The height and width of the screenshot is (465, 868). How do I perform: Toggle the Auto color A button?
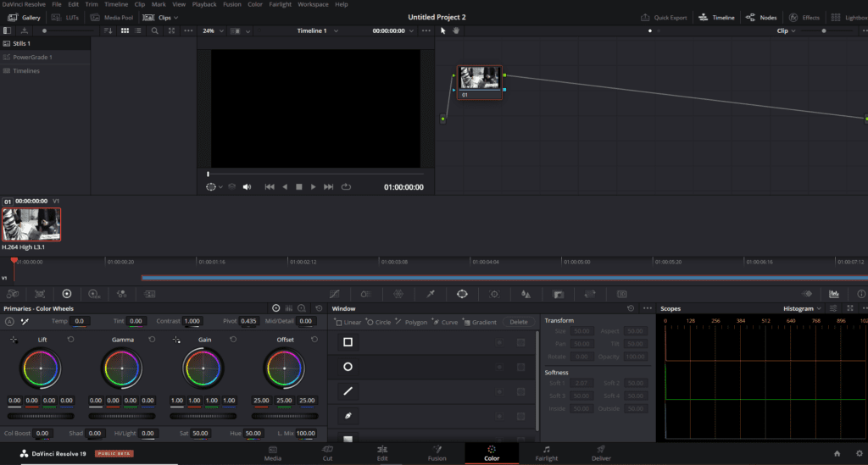pos(9,321)
